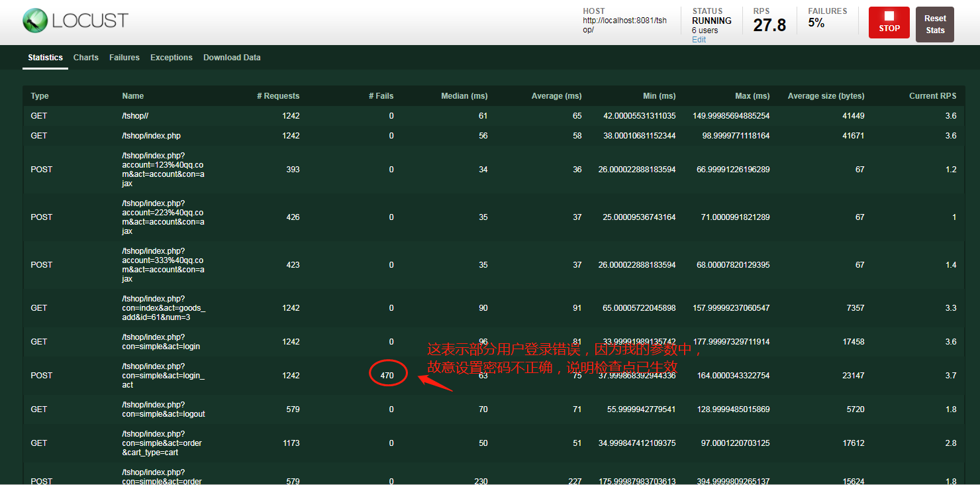Click the RUNNING status text
Screen dimensions: 980x485
(x=712, y=21)
